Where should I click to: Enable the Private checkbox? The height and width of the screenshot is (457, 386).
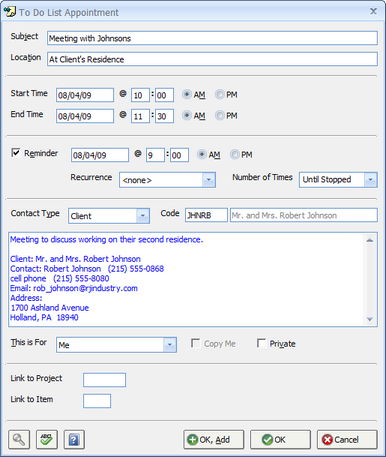click(261, 343)
